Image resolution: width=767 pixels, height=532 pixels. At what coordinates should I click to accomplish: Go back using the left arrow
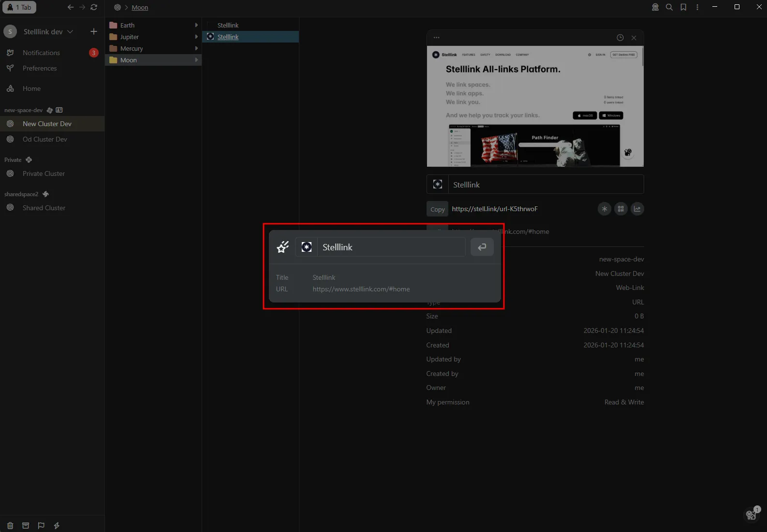[71, 7]
